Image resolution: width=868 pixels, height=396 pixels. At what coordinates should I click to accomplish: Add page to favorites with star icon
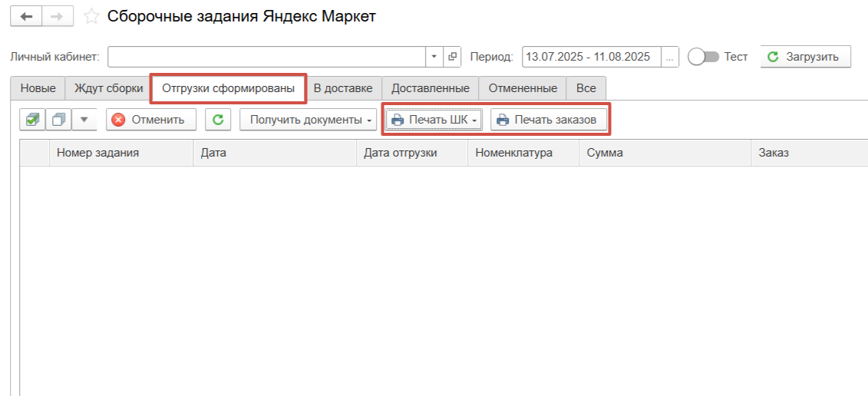tap(91, 16)
